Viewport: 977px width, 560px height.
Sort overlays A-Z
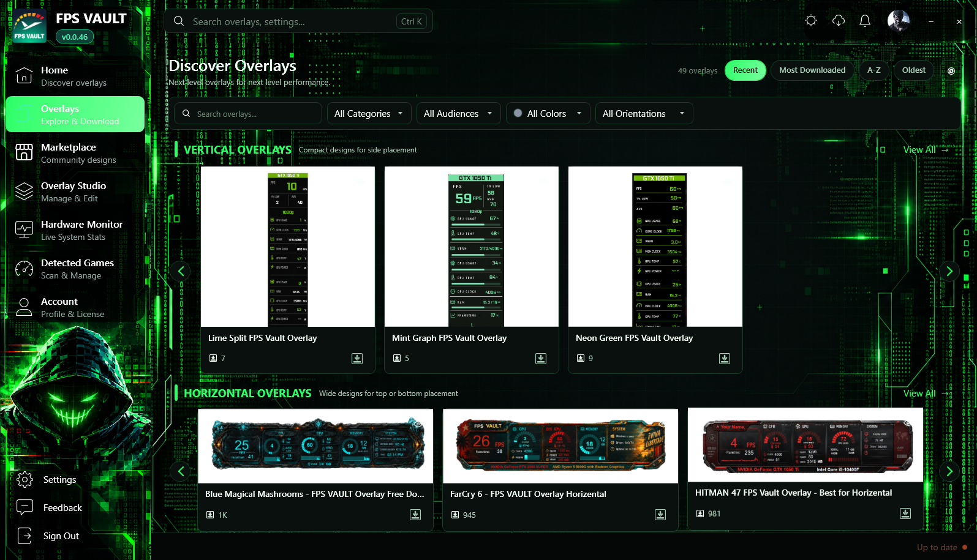coord(874,70)
